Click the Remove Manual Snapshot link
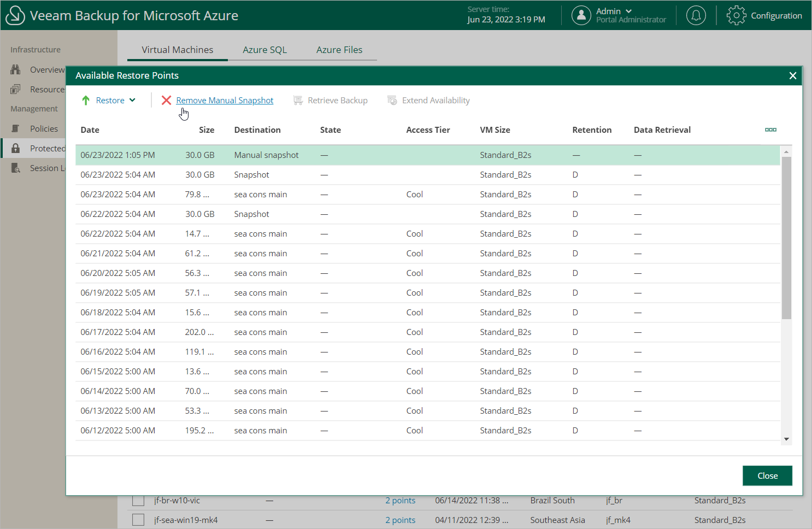812x529 pixels. point(225,101)
